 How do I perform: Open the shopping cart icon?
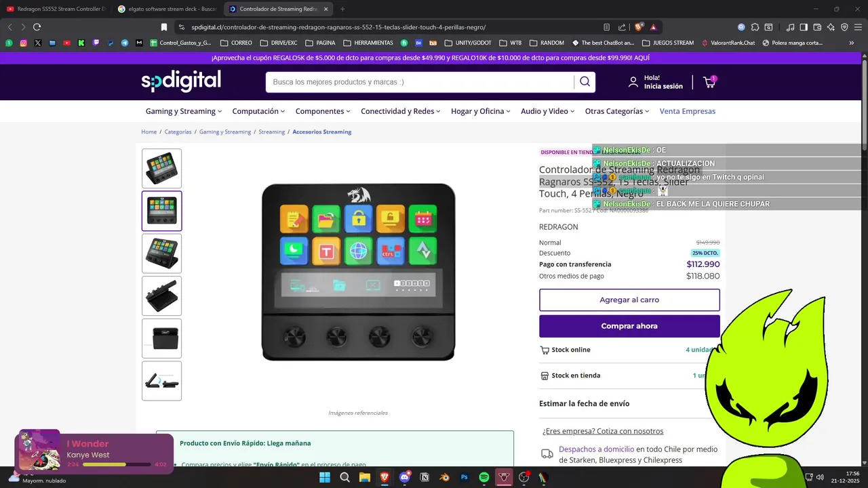click(709, 82)
